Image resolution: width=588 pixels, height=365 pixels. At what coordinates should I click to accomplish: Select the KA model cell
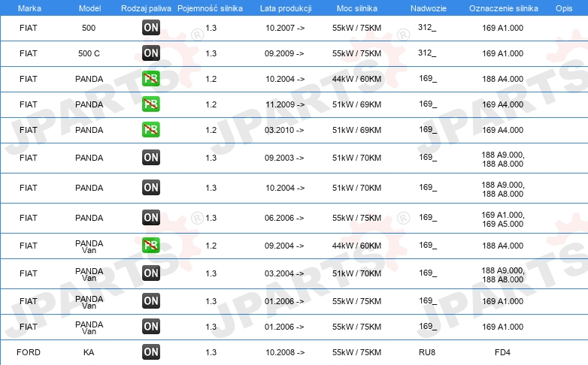pyautogui.click(x=89, y=352)
